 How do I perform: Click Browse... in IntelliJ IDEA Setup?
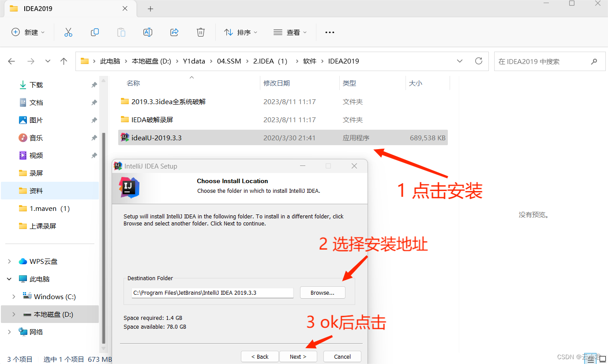point(323,293)
